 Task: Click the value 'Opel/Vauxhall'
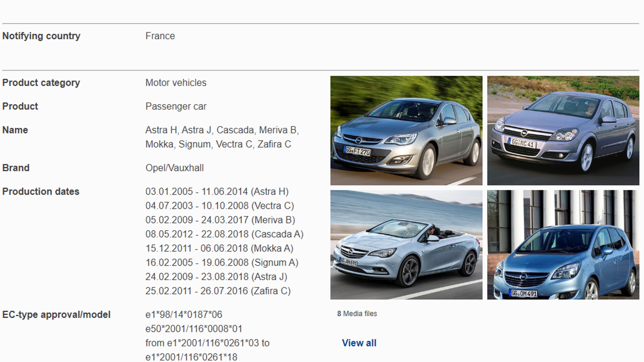point(174,168)
